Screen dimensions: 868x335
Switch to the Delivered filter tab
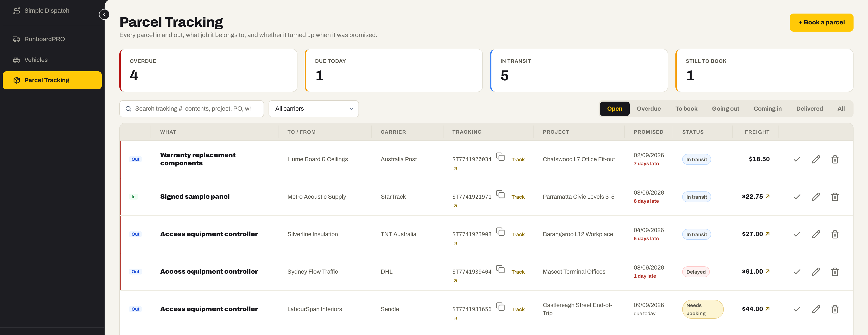tap(809, 109)
